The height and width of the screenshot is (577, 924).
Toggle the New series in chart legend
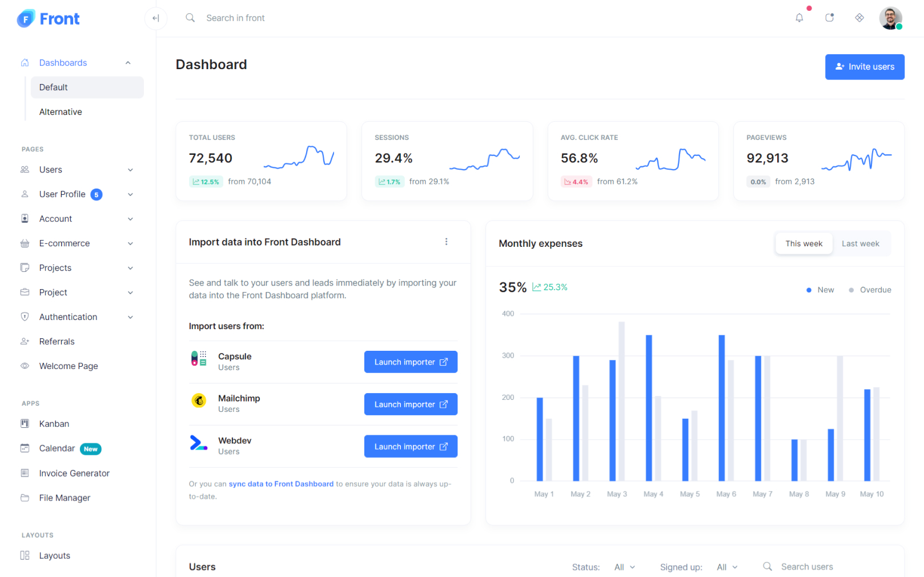[820, 290]
